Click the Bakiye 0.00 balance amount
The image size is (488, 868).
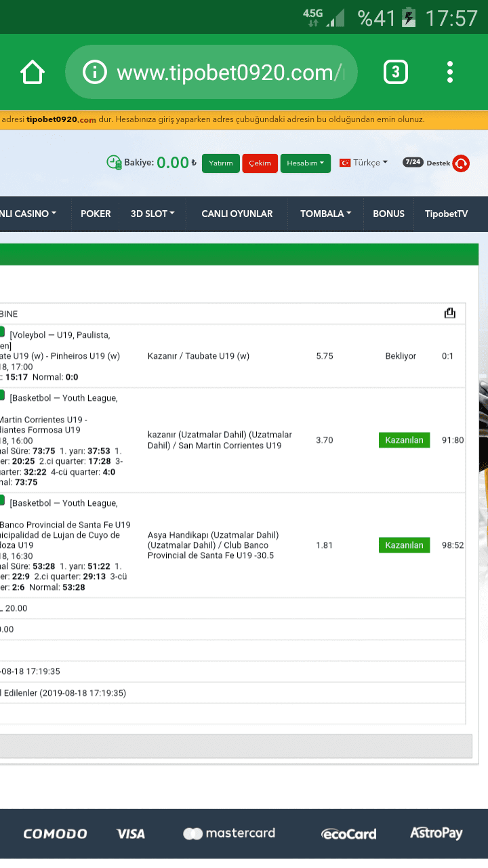173,163
